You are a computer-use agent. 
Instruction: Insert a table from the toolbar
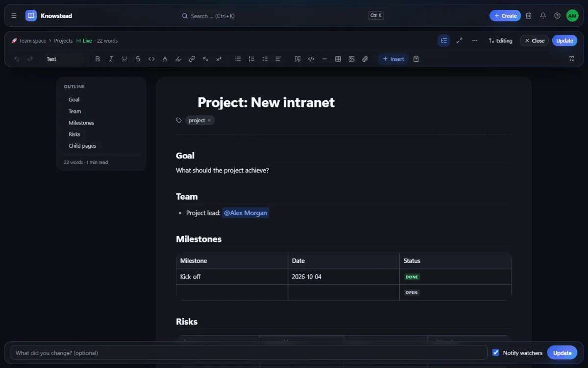coord(338,59)
